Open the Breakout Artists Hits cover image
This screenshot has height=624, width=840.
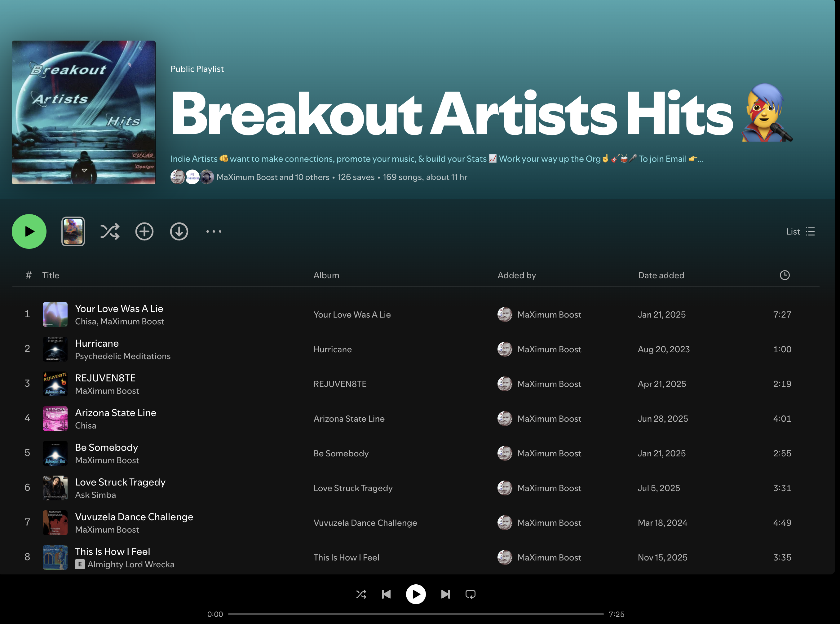click(83, 112)
